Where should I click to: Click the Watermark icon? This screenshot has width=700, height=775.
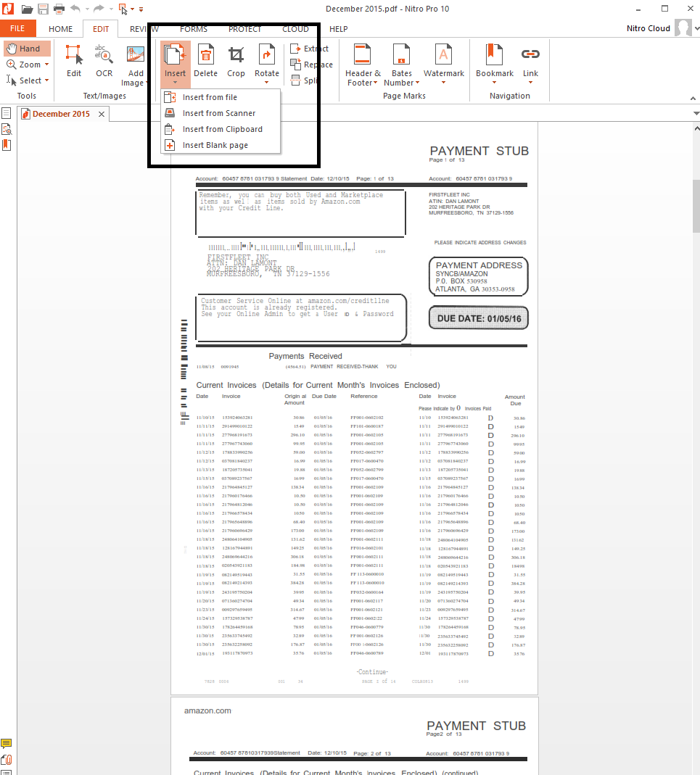[x=444, y=54]
